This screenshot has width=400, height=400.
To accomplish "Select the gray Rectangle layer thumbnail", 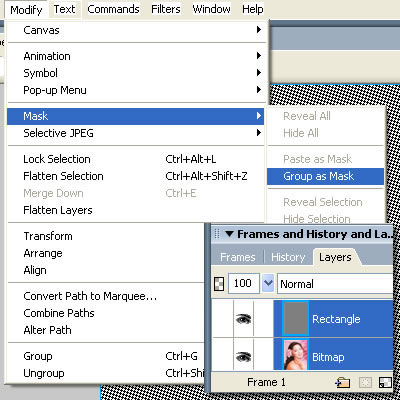I will (296, 318).
